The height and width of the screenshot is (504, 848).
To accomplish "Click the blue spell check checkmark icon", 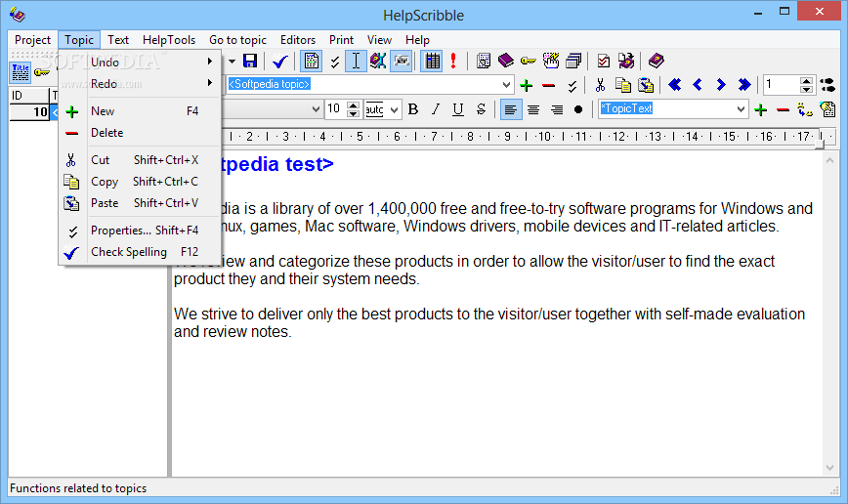I will click(x=280, y=62).
